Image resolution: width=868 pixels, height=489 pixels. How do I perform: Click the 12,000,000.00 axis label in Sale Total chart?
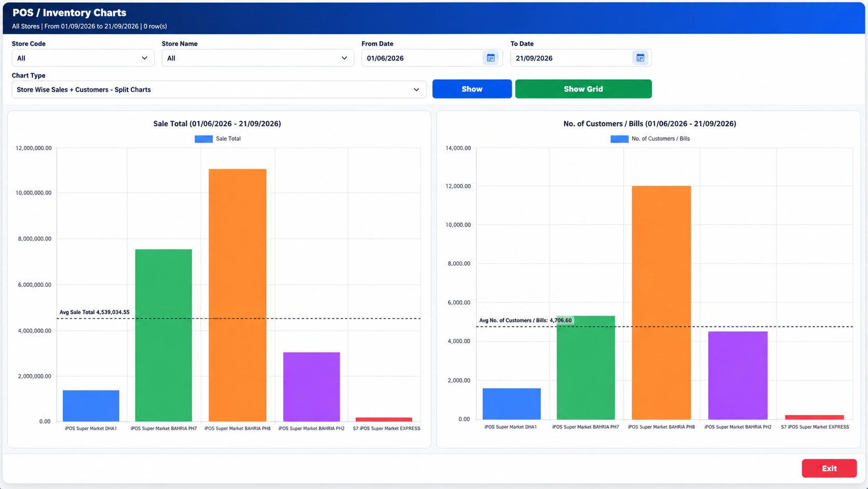(34, 148)
